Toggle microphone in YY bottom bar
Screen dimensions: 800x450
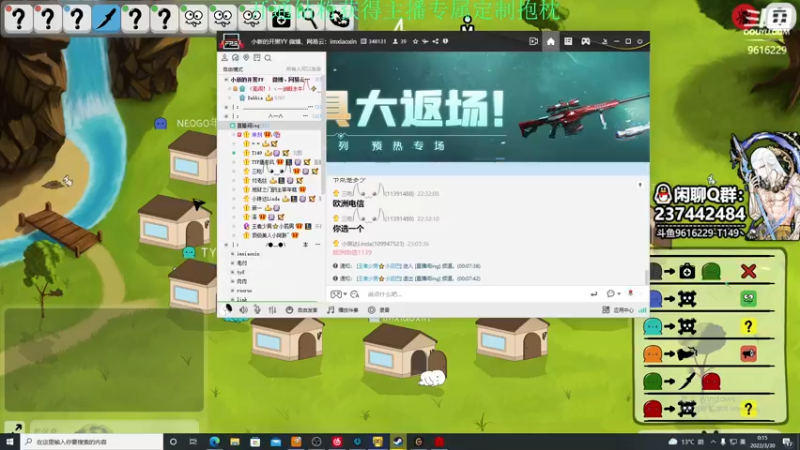(257, 310)
